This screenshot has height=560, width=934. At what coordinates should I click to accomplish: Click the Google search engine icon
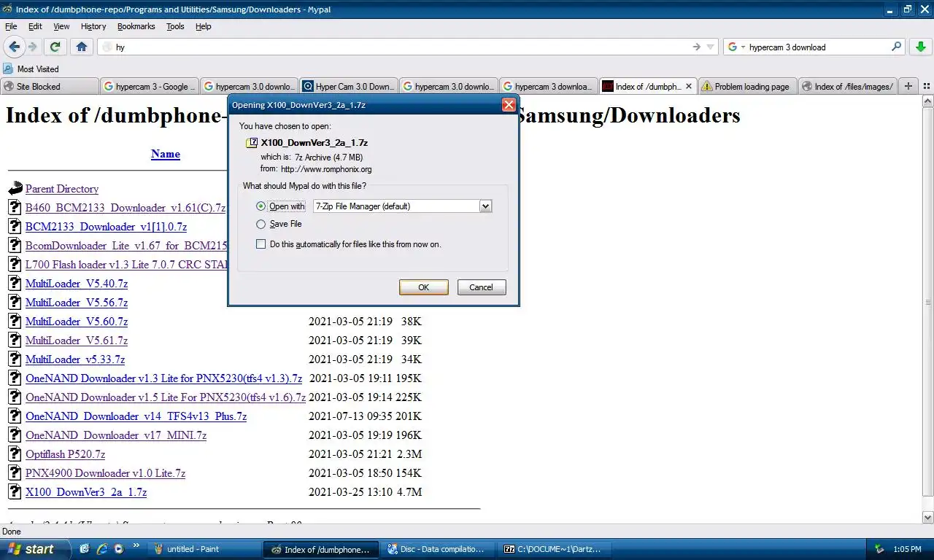pyautogui.click(x=733, y=47)
